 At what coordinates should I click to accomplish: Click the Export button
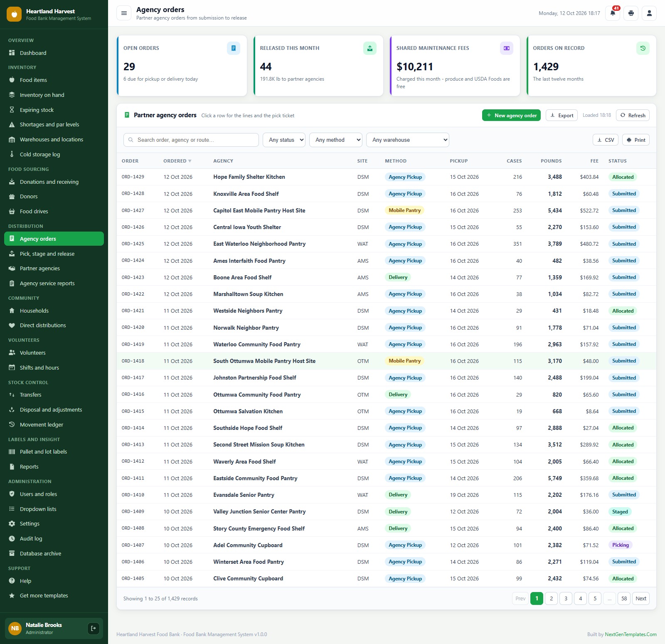(x=562, y=115)
